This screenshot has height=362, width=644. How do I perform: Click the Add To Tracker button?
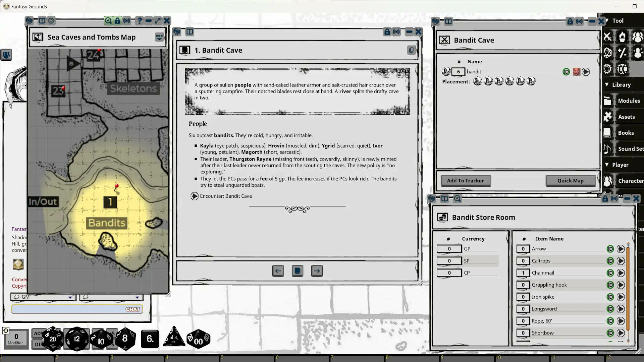pyautogui.click(x=466, y=181)
